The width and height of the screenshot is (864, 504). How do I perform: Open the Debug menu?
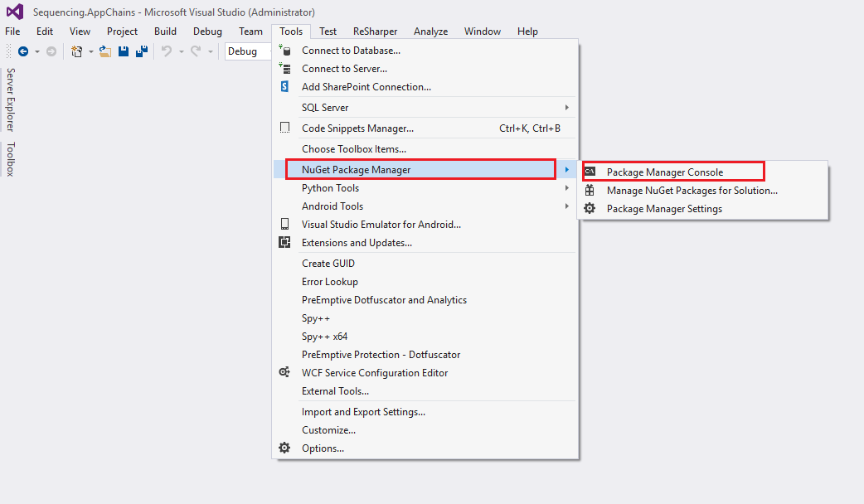click(x=208, y=31)
